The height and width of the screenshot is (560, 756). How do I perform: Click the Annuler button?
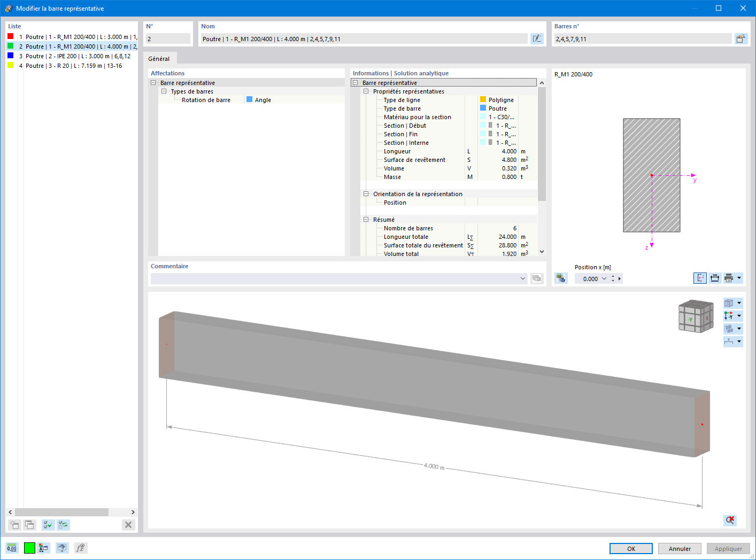click(x=680, y=549)
